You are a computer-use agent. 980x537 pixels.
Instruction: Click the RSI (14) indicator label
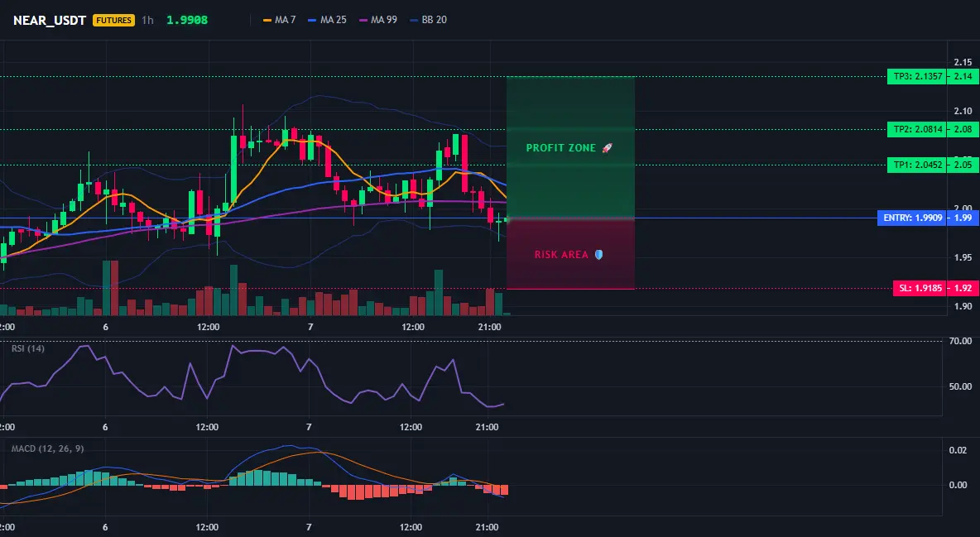[x=28, y=348]
